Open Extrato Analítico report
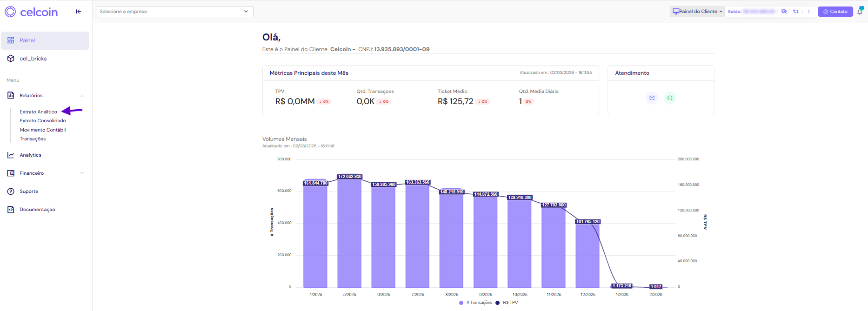Viewport: 868px width, 311px height. pyautogui.click(x=39, y=112)
